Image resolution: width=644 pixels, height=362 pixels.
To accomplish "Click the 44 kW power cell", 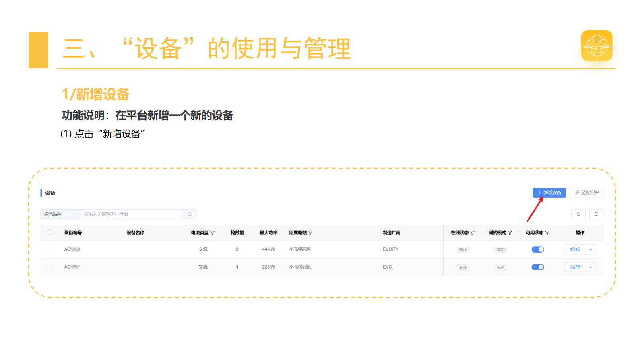I will coord(268,249).
